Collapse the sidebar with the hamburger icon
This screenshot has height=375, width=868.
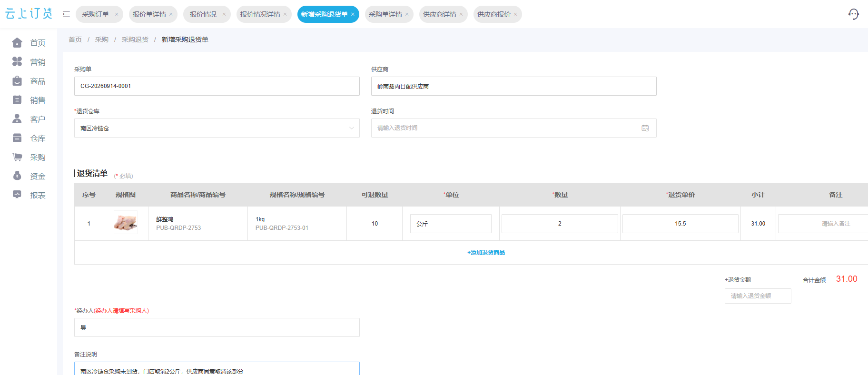(x=66, y=14)
